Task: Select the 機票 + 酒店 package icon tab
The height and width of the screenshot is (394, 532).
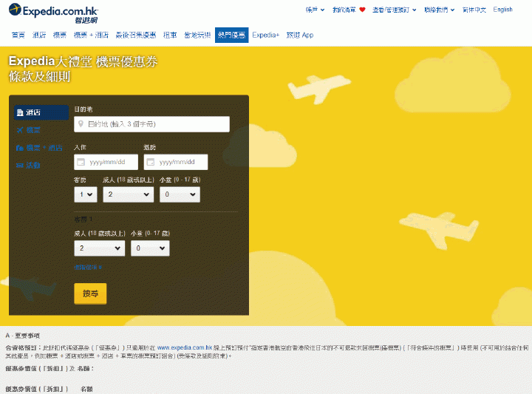Action: coord(39,148)
